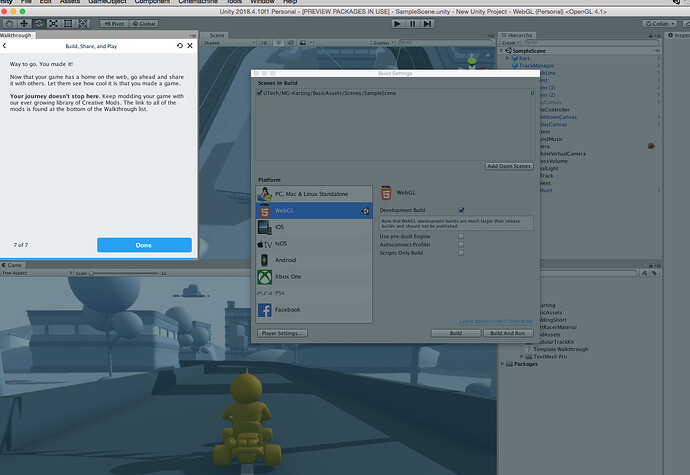The width and height of the screenshot is (690, 475).
Task: Open the Free Aspect dropdown in Game view
Action: [37, 273]
